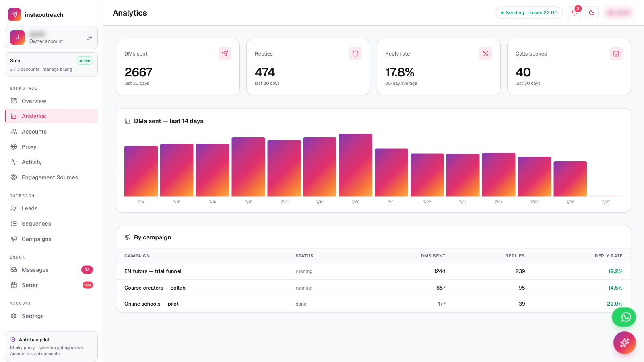
Task: Open the notifications bell
Action: (x=574, y=13)
